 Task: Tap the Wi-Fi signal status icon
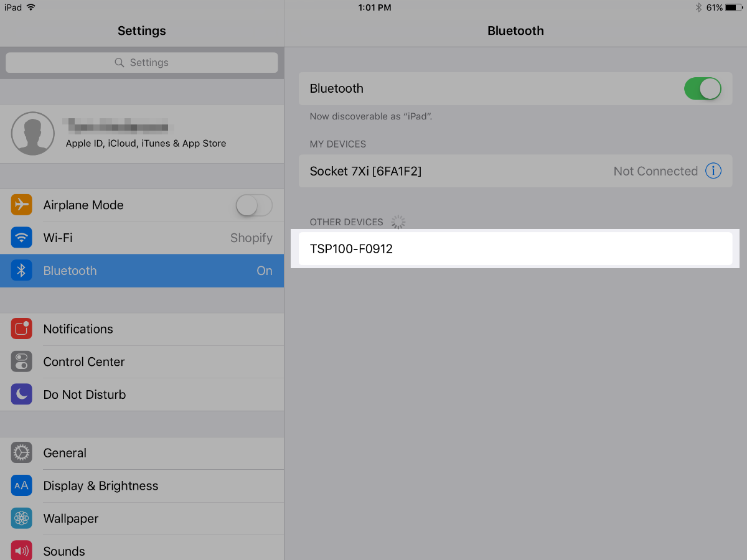[31, 7]
